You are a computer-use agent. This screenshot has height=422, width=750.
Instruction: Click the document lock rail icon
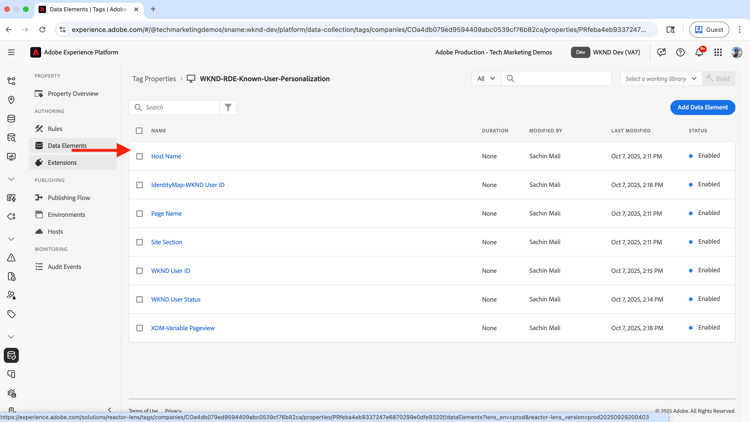coord(11,277)
